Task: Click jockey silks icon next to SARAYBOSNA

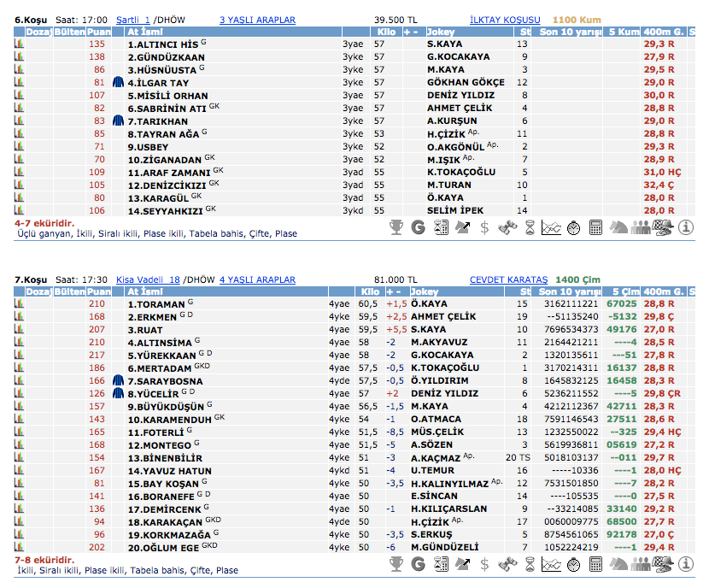Action: [x=118, y=380]
